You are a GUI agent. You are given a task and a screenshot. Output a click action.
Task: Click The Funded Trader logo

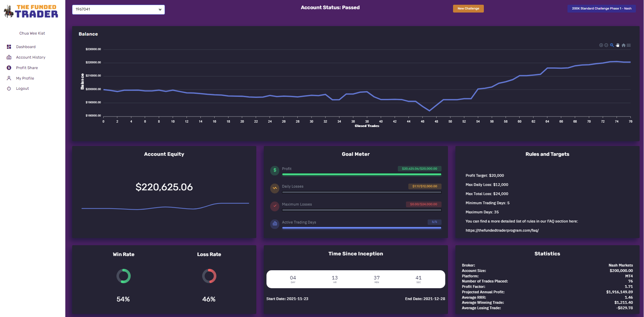point(31,12)
